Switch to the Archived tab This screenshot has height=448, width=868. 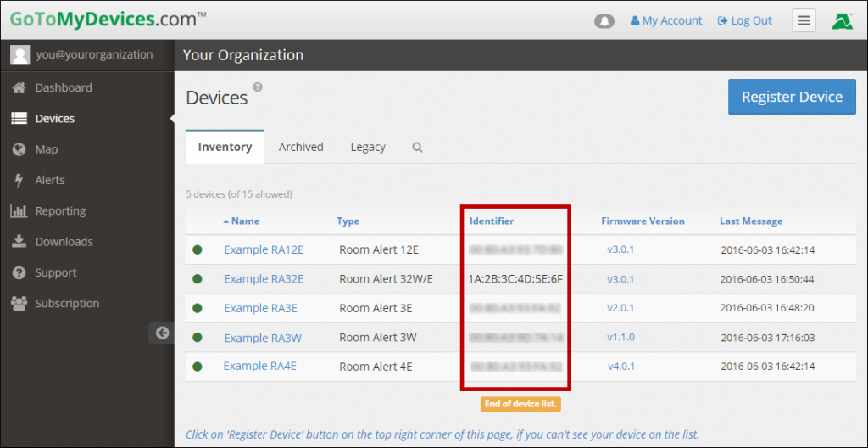(301, 147)
